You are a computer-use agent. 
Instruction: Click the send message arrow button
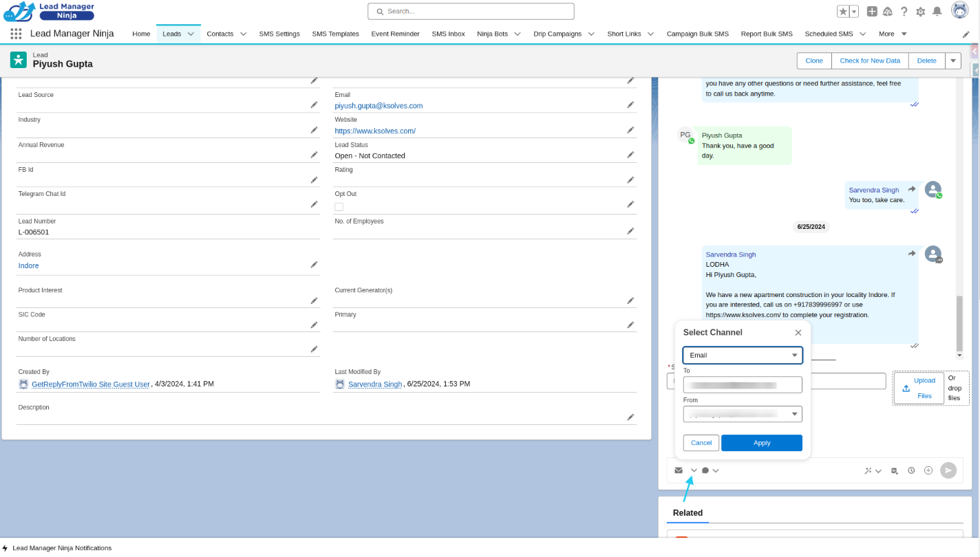(x=948, y=470)
